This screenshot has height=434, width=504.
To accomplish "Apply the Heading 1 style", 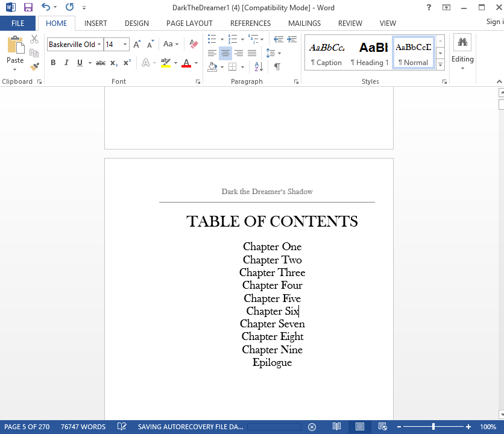I will (370, 52).
